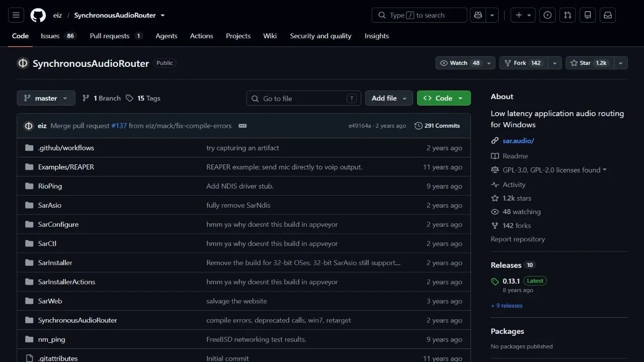644x362 pixels.
Task: Click Report repository link
Action: pyautogui.click(x=518, y=239)
